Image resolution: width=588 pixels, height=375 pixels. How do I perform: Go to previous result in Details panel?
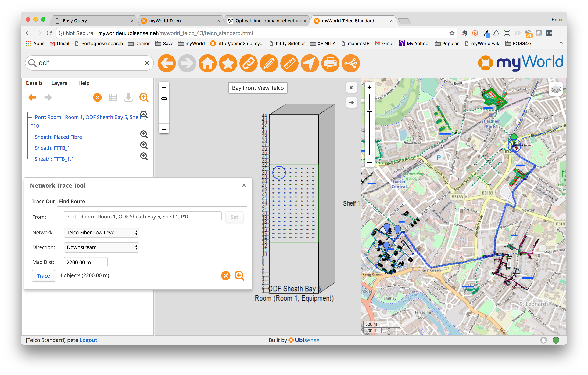[x=32, y=97]
